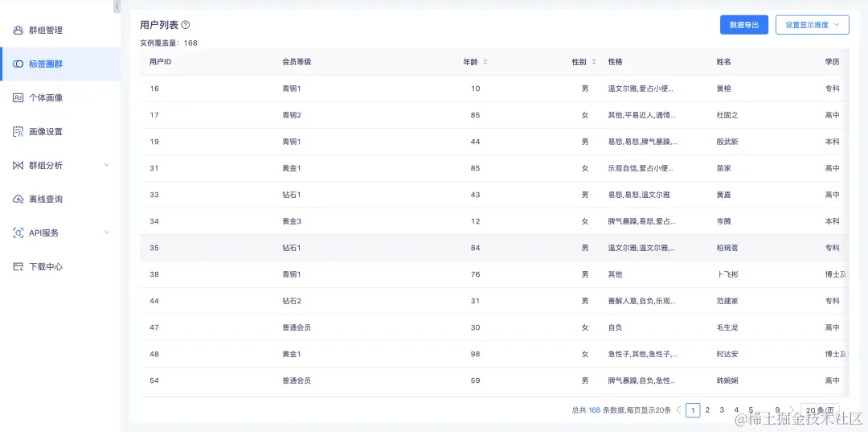Go to page 3
This screenshot has width=868, height=432.
pyautogui.click(x=722, y=410)
